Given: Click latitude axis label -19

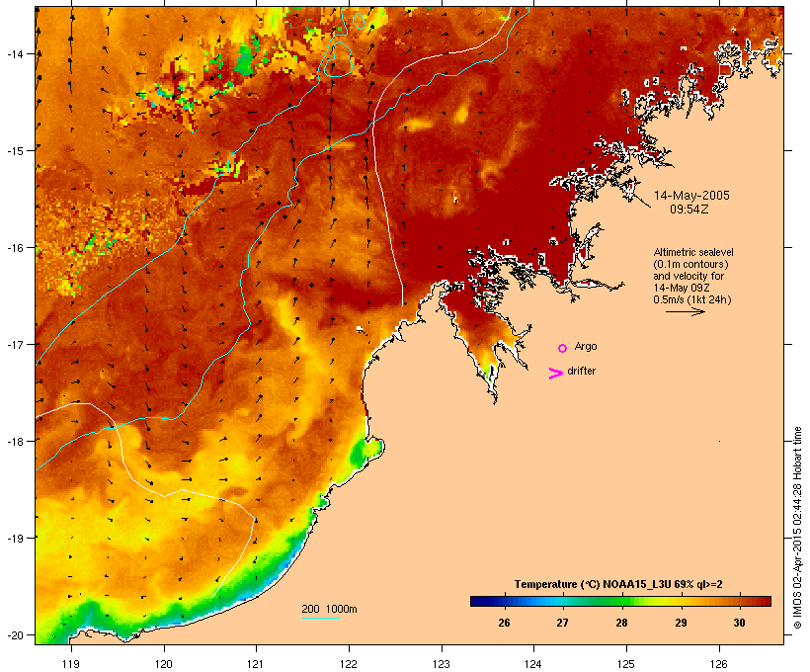Looking at the screenshot, I should click(15, 539).
